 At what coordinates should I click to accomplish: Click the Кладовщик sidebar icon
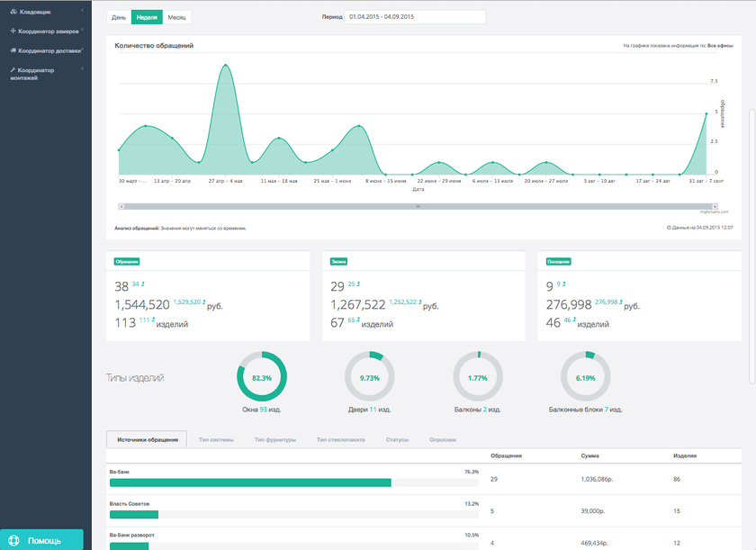[x=13, y=11]
